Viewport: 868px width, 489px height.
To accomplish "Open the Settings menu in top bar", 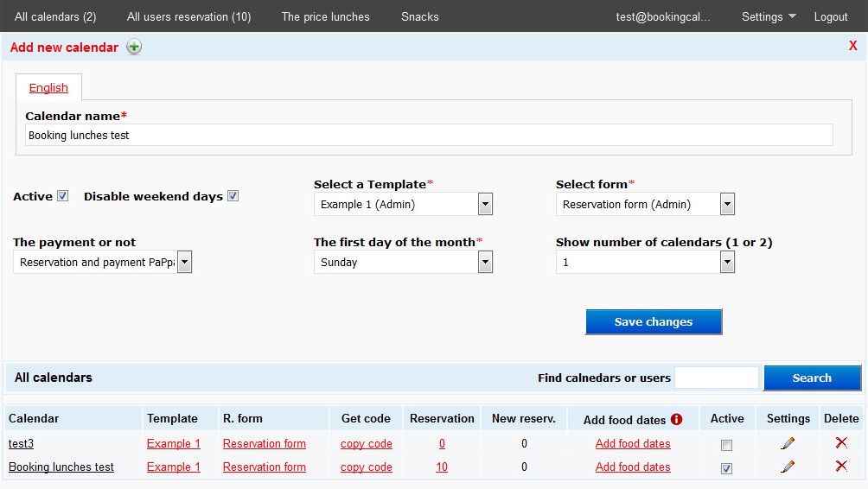I will [769, 16].
